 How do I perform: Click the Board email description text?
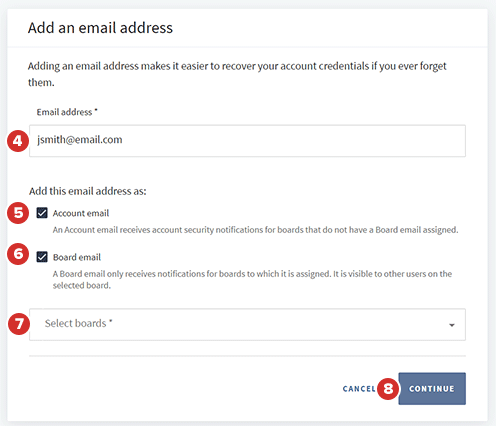tap(252, 280)
